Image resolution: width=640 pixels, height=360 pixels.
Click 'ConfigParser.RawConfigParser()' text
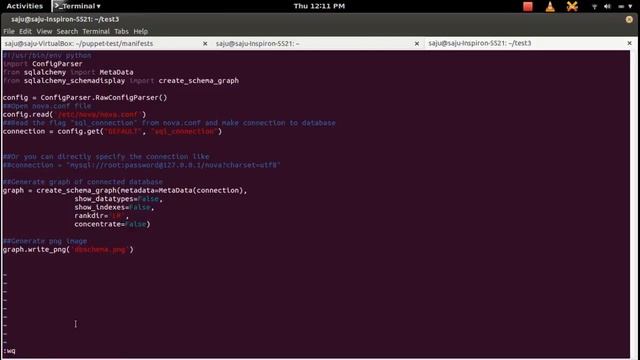click(104, 98)
